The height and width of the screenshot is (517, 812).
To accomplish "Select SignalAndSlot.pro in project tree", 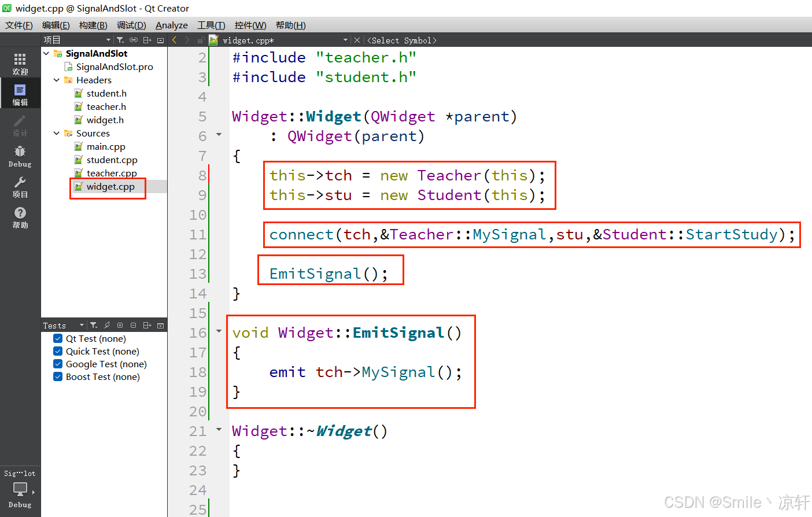I will [x=115, y=67].
